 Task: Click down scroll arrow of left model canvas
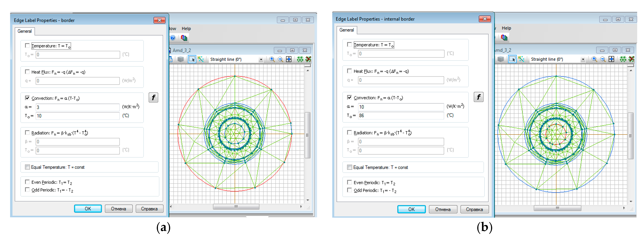point(308,200)
